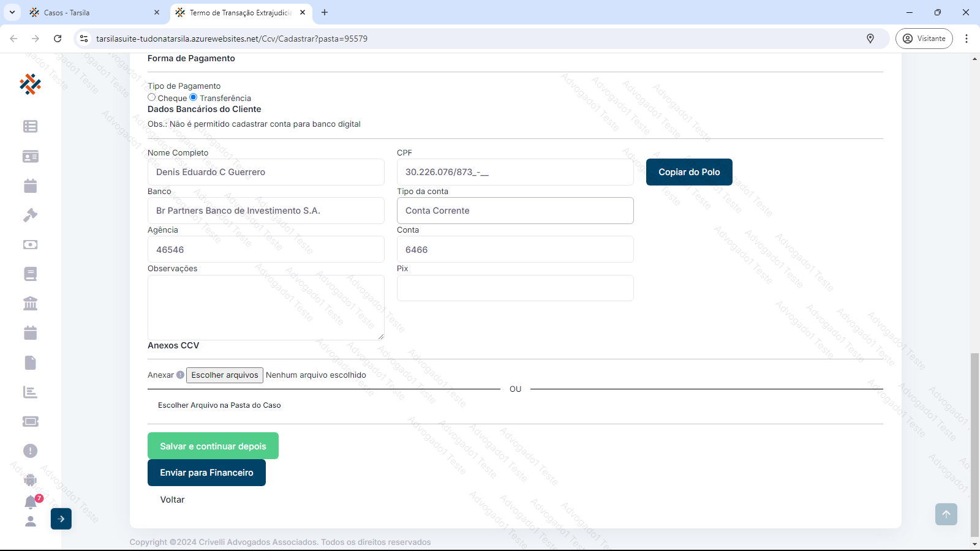Screen dimensions: 980x551
Task: Open the Banco selection field
Action: coord(266,211)
